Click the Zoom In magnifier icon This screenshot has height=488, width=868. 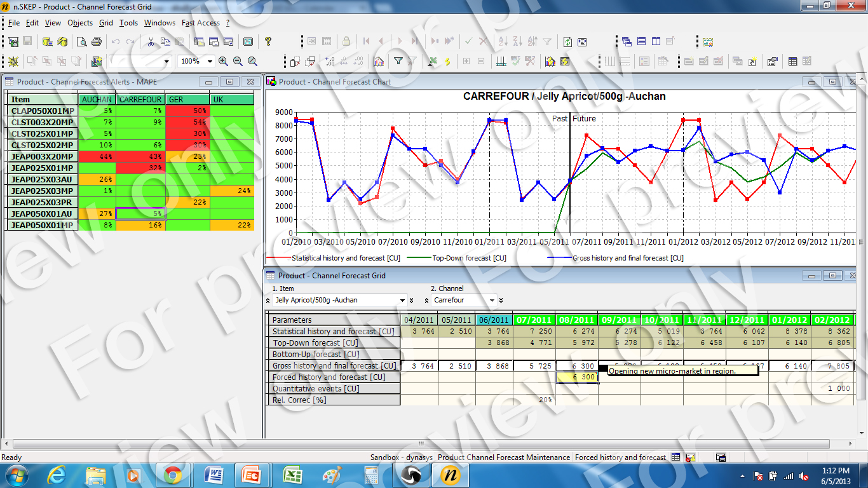pos(224,62)
